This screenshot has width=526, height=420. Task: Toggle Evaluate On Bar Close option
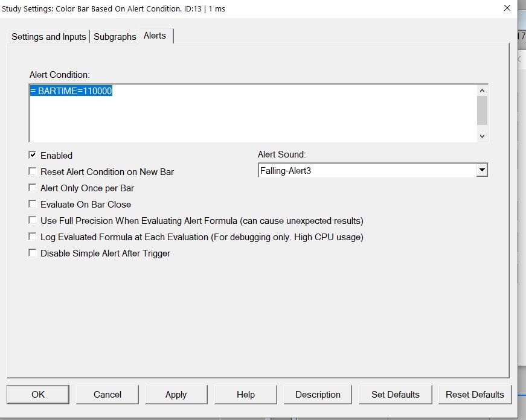click(x=33, y=204)
